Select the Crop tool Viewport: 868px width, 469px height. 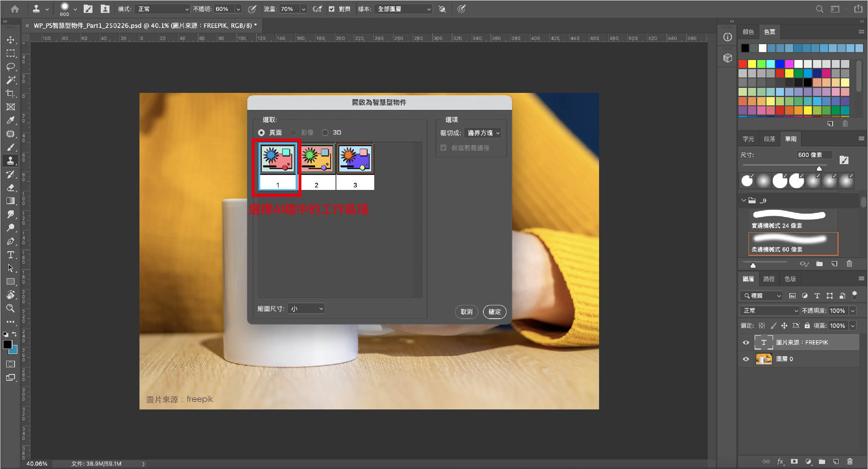(x=11, y=93)
